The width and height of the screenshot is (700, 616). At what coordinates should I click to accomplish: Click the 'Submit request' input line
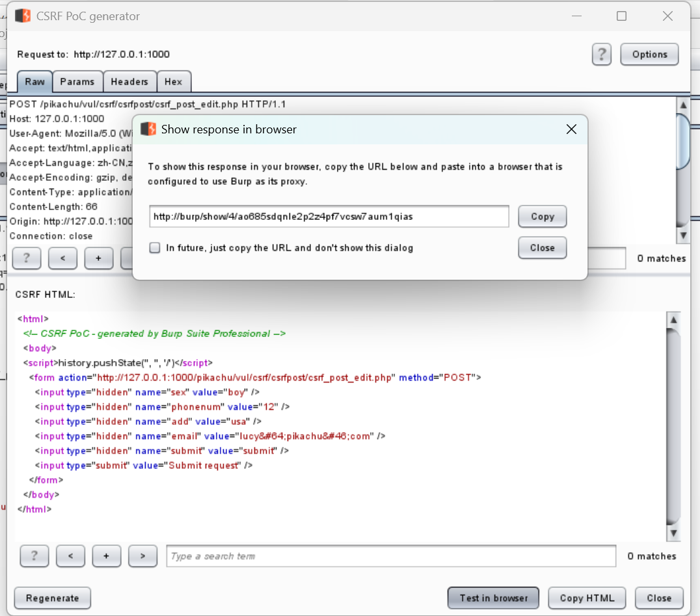(144, 466)
